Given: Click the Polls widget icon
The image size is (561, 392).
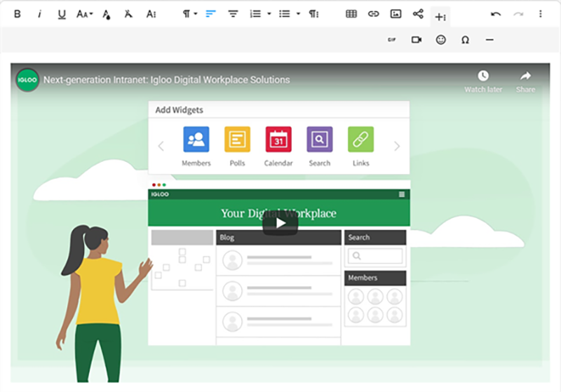Looking at the screenshot, I should [237, 139].
